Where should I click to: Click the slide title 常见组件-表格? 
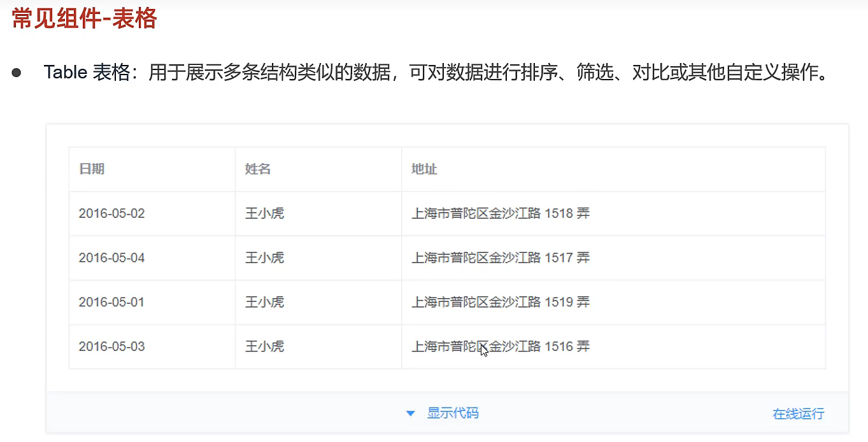point(85,18)
